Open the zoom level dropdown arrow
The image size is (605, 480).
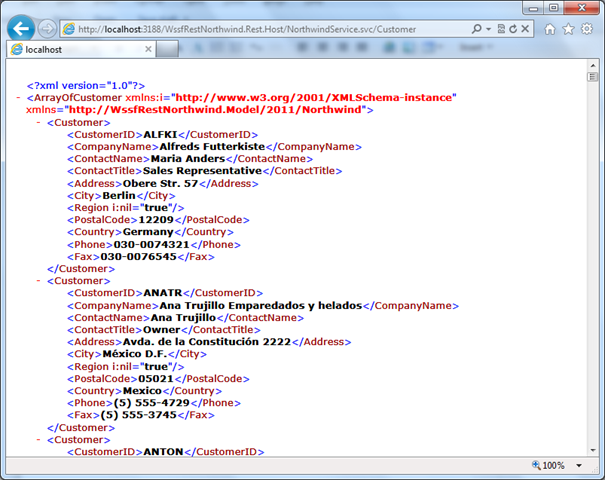click(x=577, y=466)
